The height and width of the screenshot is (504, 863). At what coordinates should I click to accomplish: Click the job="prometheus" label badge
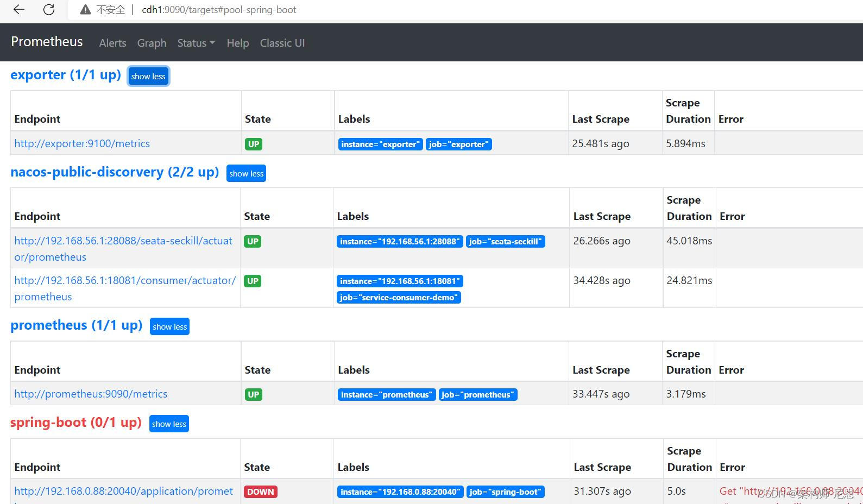(x=478, y=394)
